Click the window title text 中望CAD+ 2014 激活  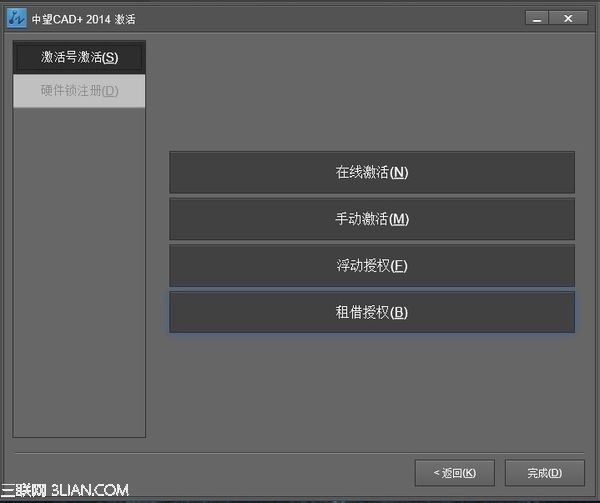pyautogui.click(x=83, y=19)
